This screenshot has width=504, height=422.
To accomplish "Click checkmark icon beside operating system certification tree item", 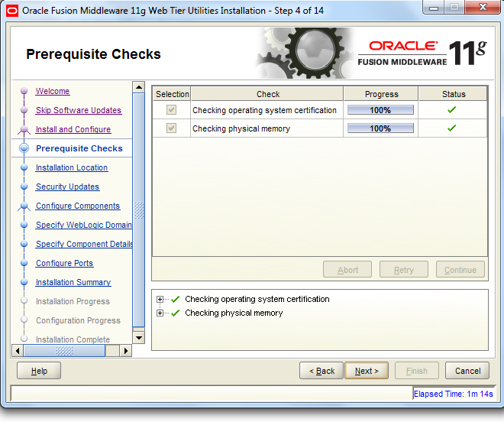I will [175, 300].
